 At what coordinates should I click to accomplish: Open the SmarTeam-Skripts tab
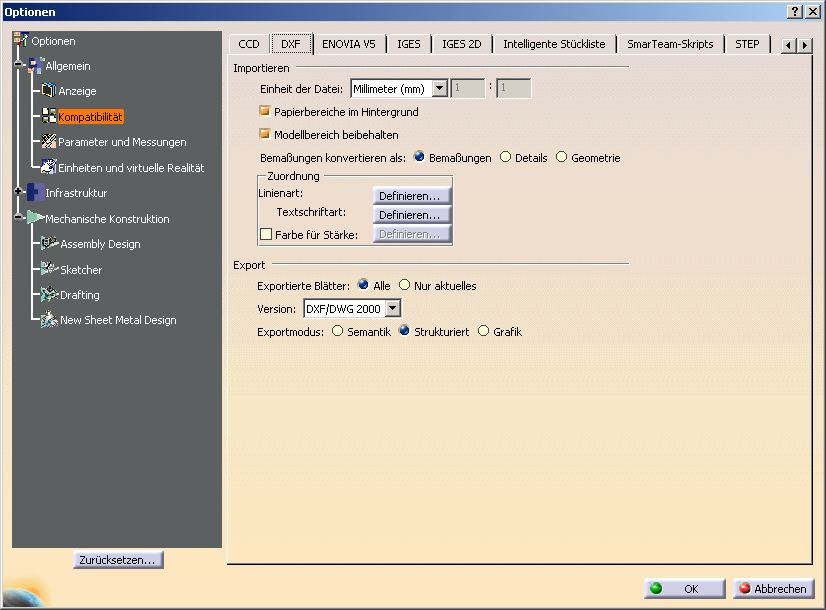[x=670, y=44]
